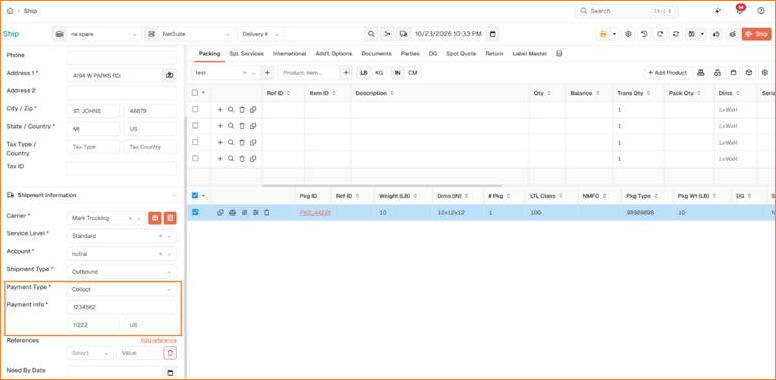Viewport: 776px width, 380px height.
Task: Open the Need By Date calendar icon
Action: pos(170,373)
